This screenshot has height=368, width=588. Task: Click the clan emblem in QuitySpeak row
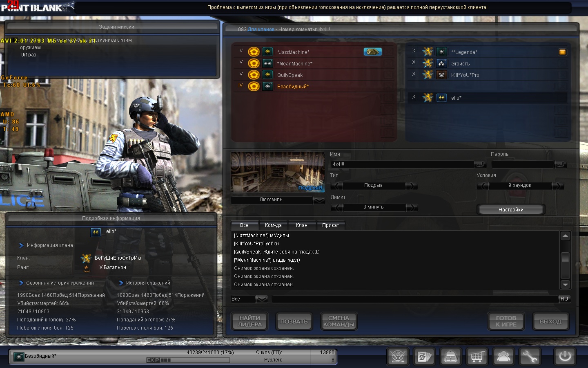point(254,75)
